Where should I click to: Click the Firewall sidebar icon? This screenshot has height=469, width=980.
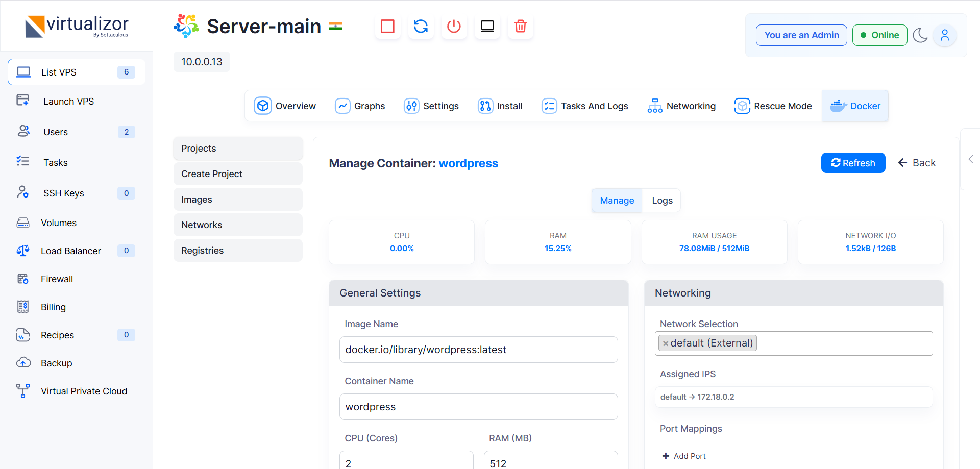(23, 279)
